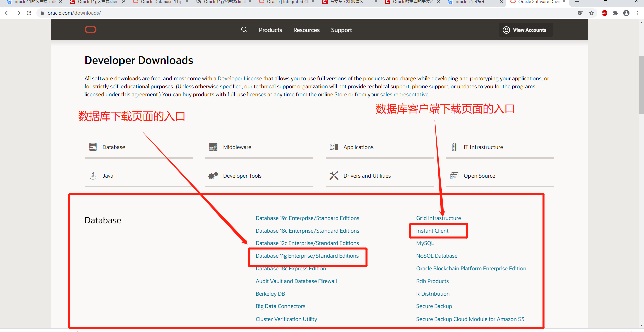The width and height of the screenshot is (644, 332).
Task: Open Database 11g Enterprise/Standard Editions link
Action: 307,256
